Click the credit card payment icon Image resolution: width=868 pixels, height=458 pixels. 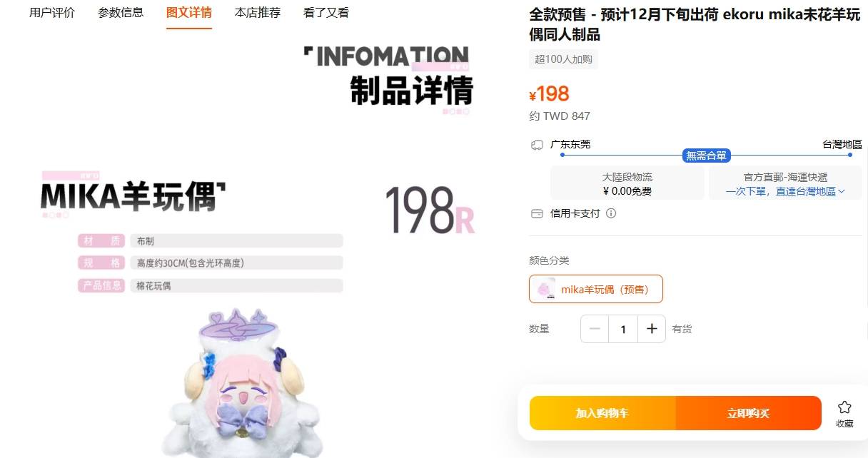[x=538, y=213]
